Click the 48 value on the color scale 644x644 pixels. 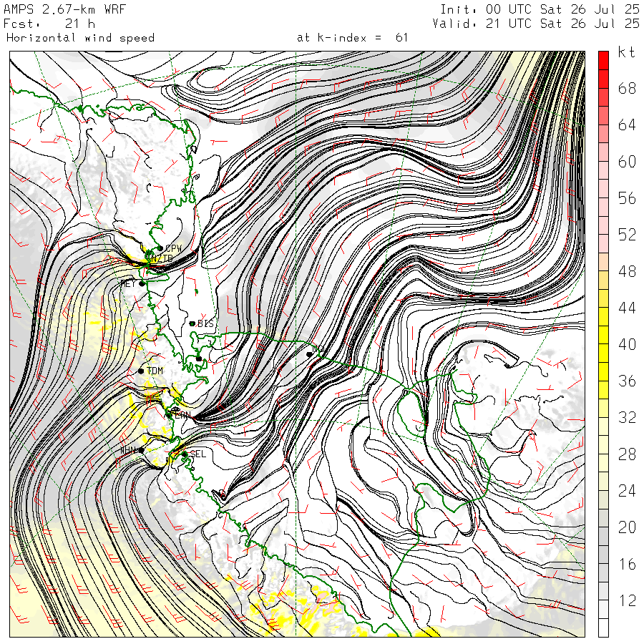tap(627, 271)
